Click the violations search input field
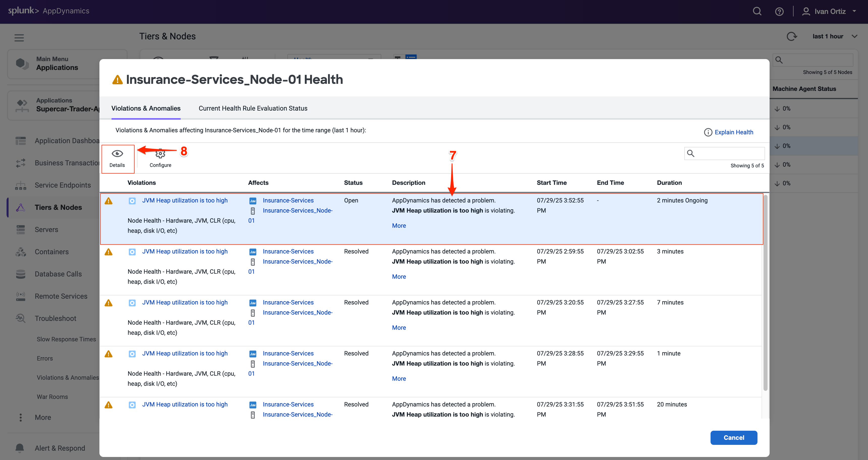The width and height of the screenshot is (868, 460). pos(729,154)
